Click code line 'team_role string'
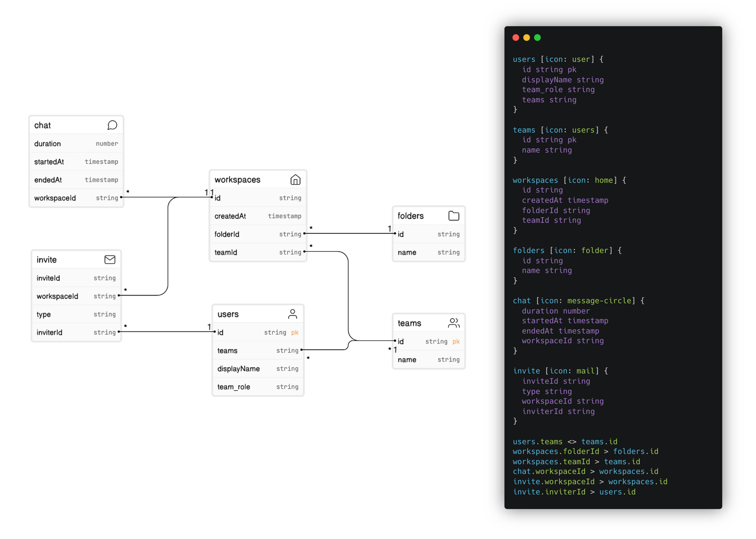This screenshot has width=756, height=539. [558, 90]
